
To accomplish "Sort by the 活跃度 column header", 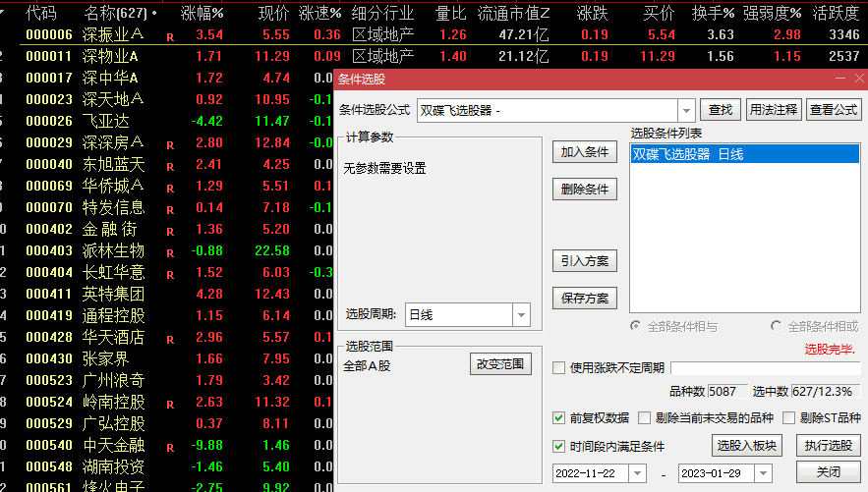I will (x=836, y=14).
